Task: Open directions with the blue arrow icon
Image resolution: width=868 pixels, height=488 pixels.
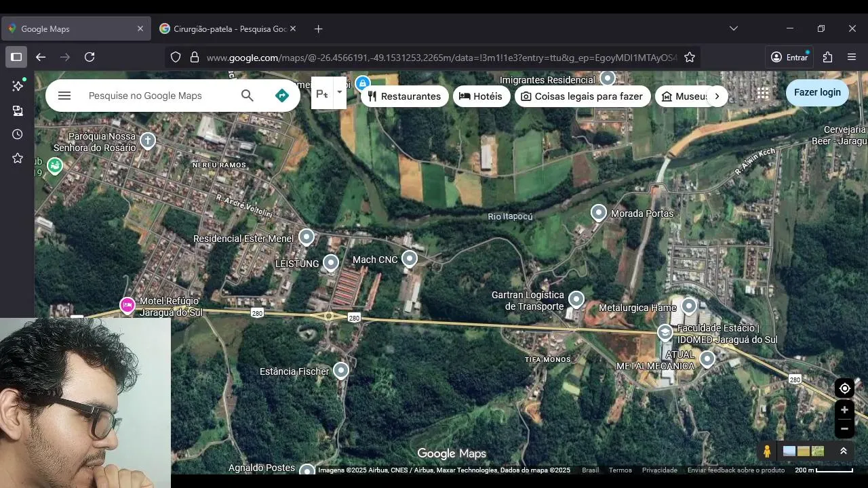Action: pos(282,96)
